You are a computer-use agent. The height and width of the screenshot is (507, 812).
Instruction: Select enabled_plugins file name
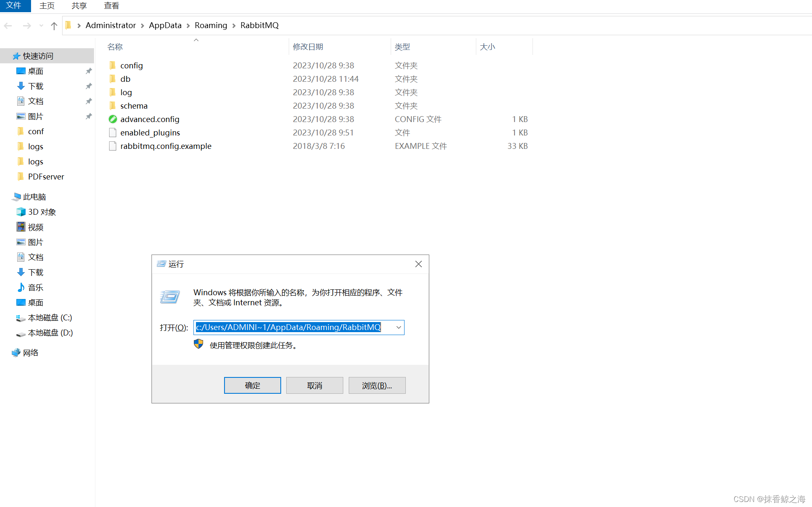(x=150, y=133)
